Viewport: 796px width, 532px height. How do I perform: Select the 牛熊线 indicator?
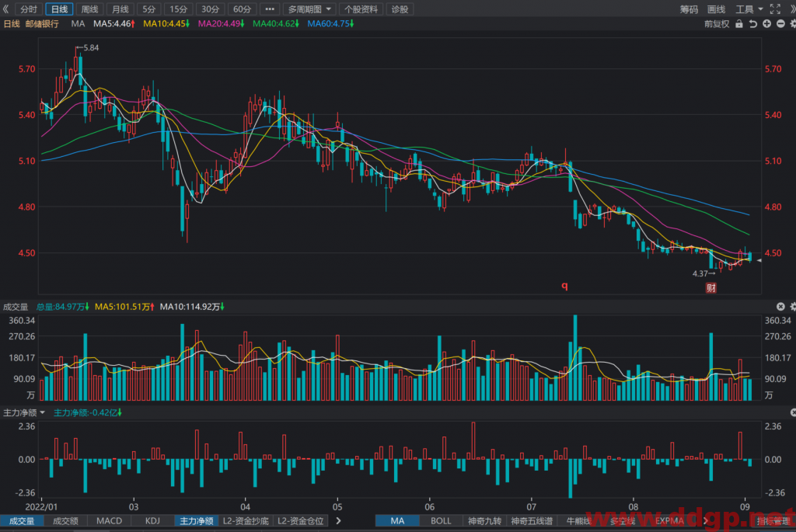[x=578, y=521]
